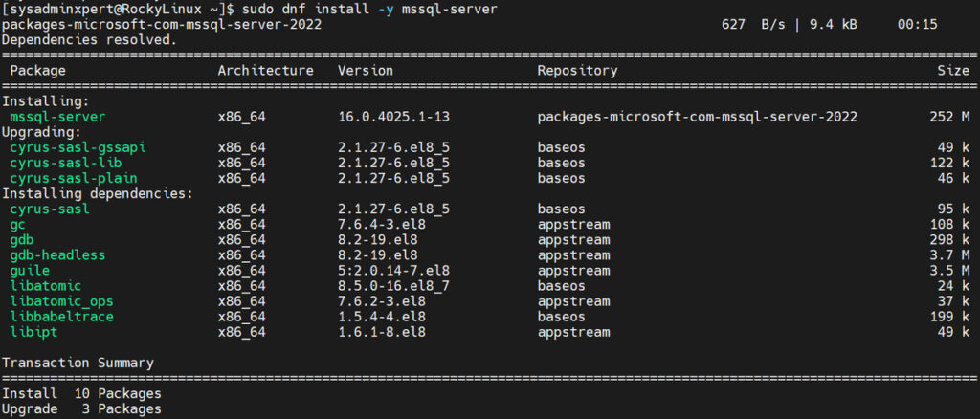Click the 252 M size value
The image size is (980, 419).
click(x=948, y=117)
